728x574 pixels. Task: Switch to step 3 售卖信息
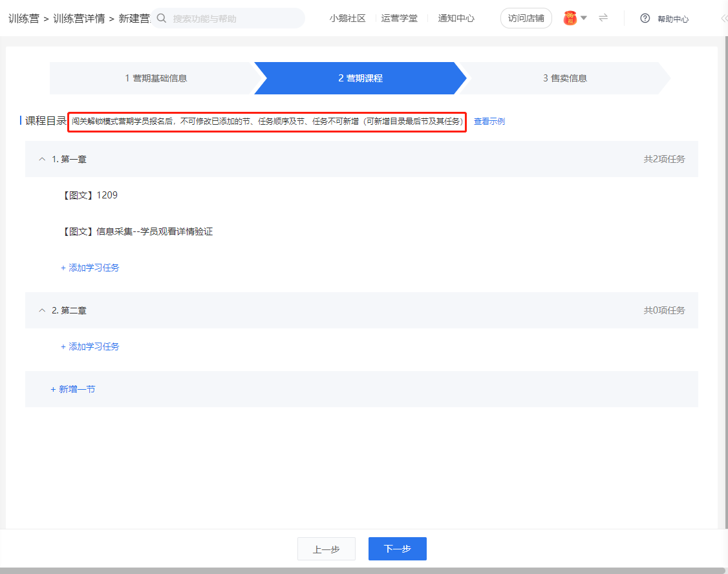point(565,78)
